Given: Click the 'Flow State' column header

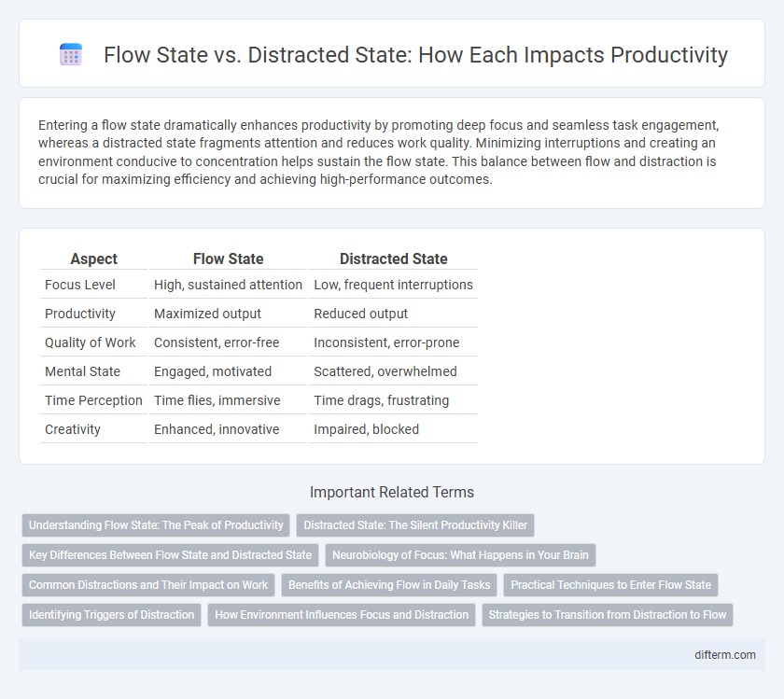Looking at the screenshot, I should (x=228, y=259).
